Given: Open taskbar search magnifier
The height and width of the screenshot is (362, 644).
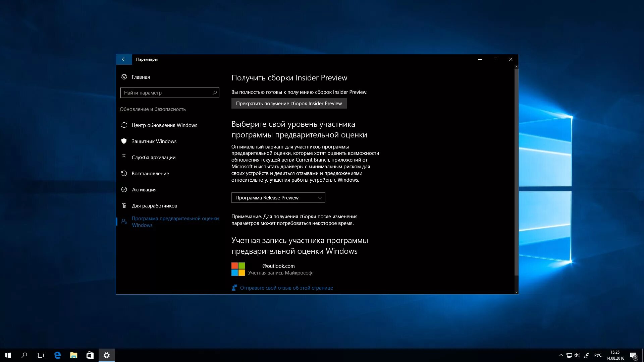Looking at the screenshot, I should [24, 355].
